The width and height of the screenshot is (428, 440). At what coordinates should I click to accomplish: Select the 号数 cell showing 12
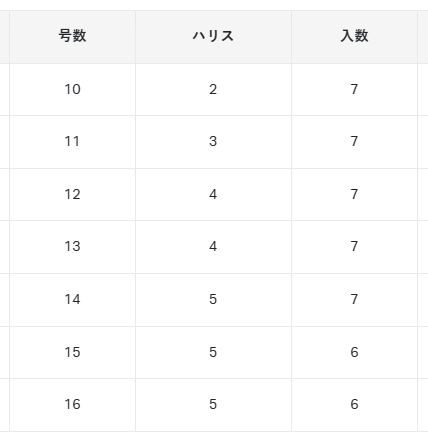coord(72,194)
